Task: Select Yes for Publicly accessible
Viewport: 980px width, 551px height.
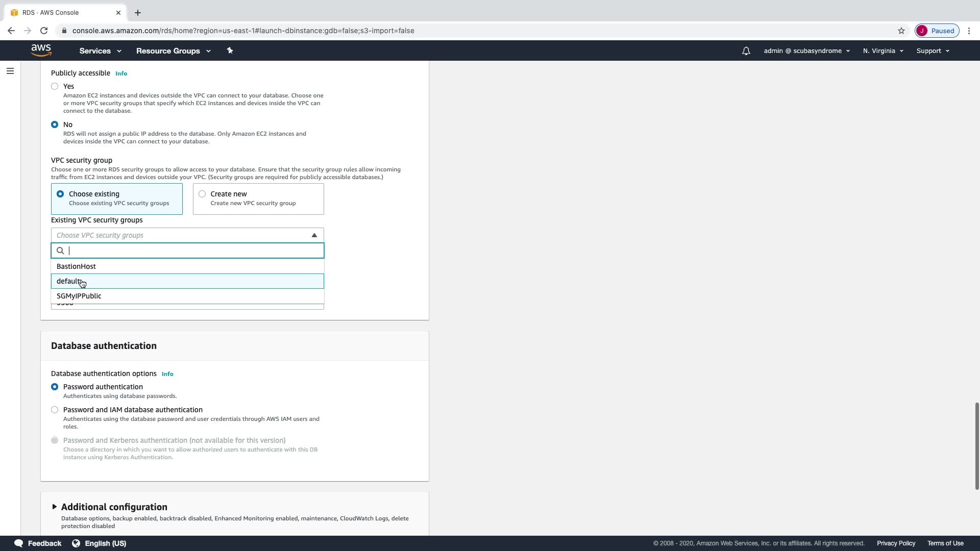Action: click(x=55, y=86)
